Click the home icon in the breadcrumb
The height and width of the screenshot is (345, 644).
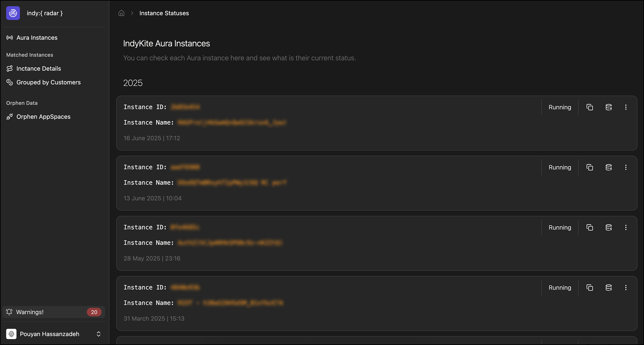[121, 13]
